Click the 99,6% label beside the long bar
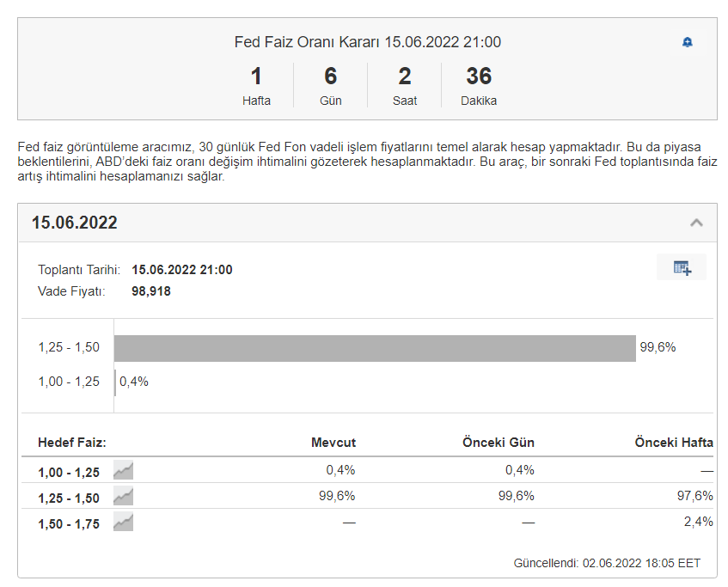The height and width of the screenshot is (587, 728). tap(658, 347)
